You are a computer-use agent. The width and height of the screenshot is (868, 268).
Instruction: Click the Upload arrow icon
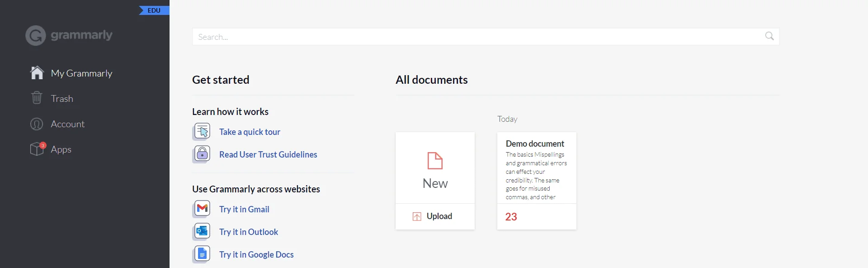click(417, 216)
